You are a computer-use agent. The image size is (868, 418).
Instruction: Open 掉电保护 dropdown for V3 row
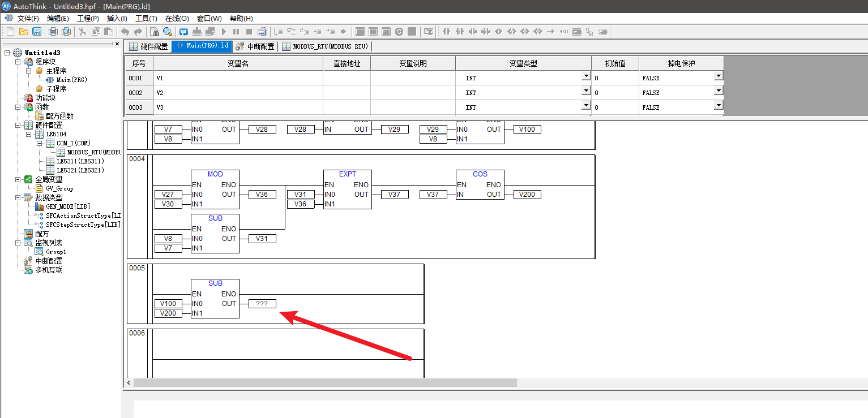pyautogui.click(x=719, y=105)
